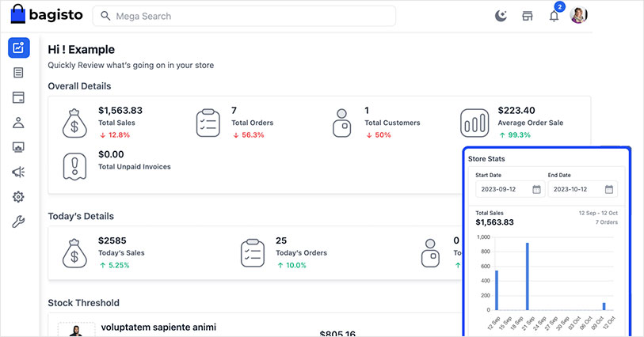Open the End Date calendar picker

[608, 190]
